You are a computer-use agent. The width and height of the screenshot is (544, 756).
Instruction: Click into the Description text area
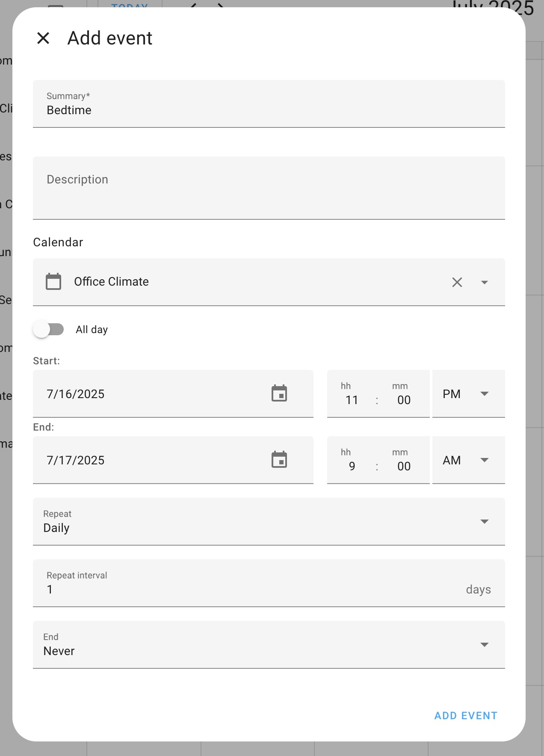[x=269, y=188]
